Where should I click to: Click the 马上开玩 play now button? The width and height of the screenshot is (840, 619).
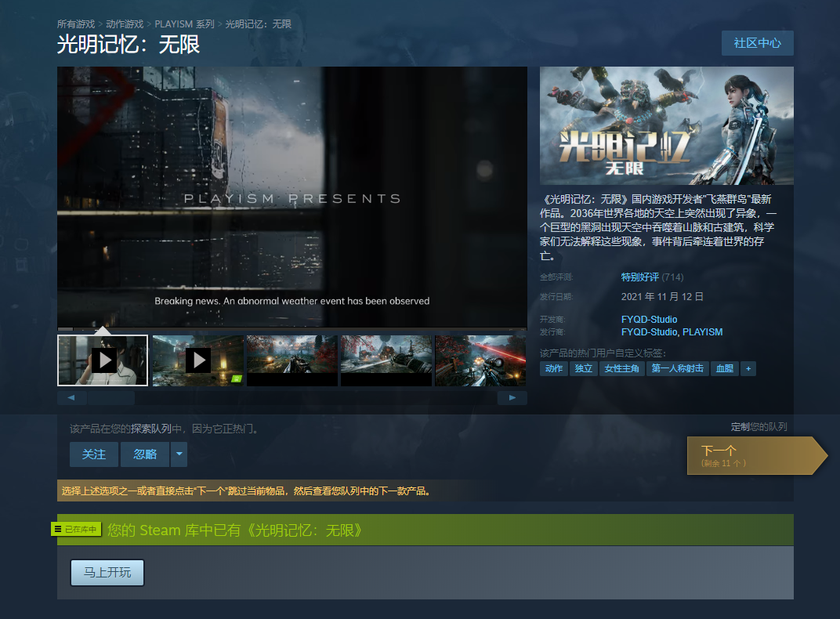click(x=107, y=573)
